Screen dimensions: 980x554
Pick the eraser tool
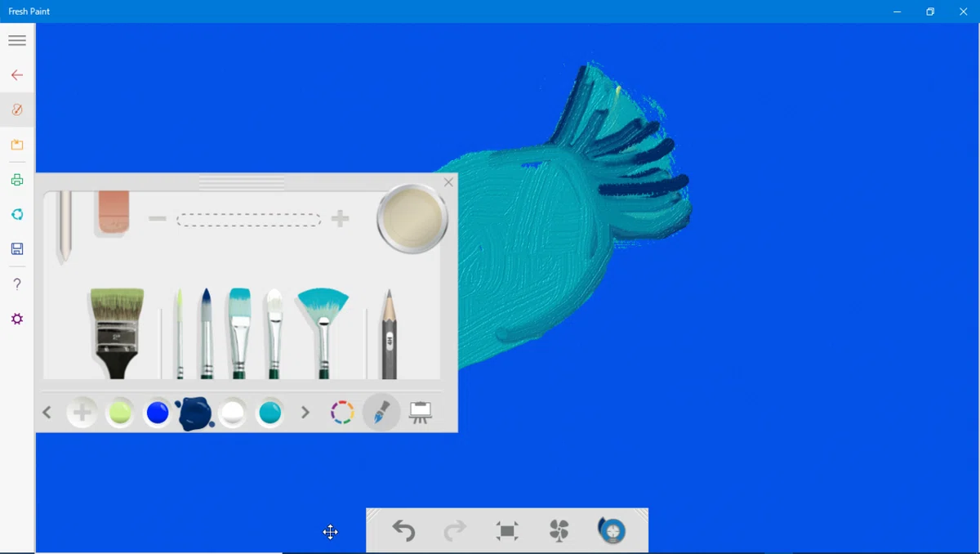(x=113, y=213)
